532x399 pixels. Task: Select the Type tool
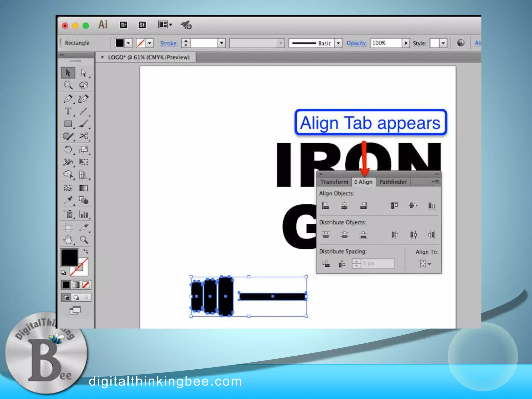click(x=68, y=111)
